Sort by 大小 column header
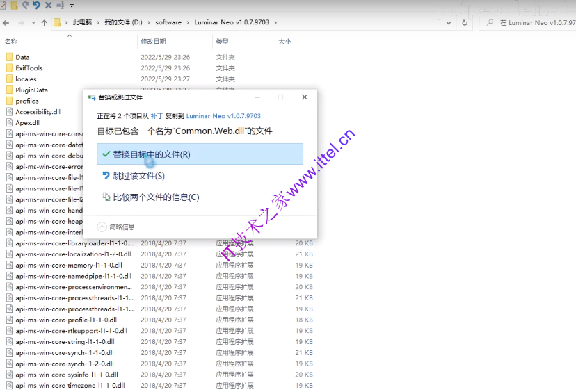 pos(285,42)
